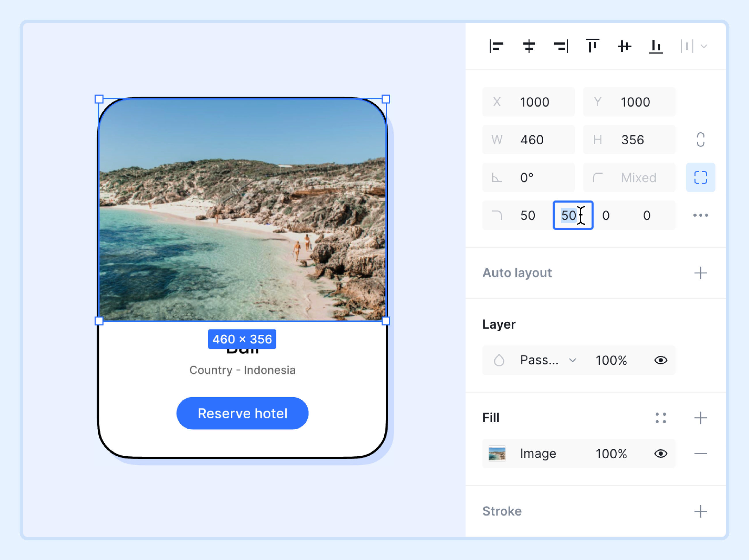Click the Reserve hotel button
Image resolution: width=749 pixels, height=560 pixels.
point(243,413)
